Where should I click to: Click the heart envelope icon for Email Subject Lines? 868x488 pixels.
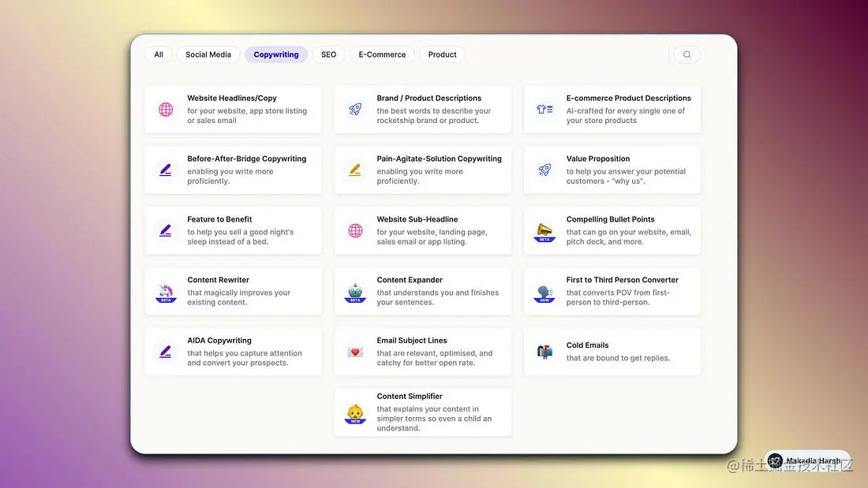[x=355, y=352]
